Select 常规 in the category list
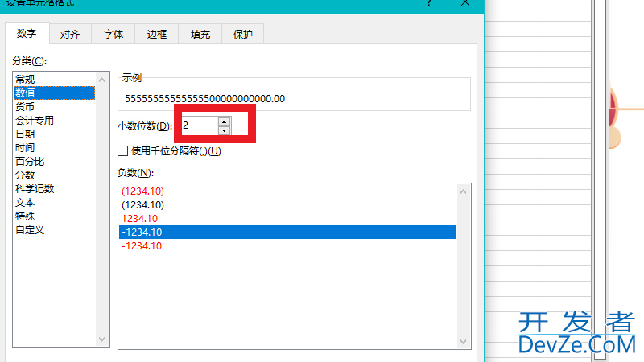The width and height of the screenshot is (644, 362). 55,79
